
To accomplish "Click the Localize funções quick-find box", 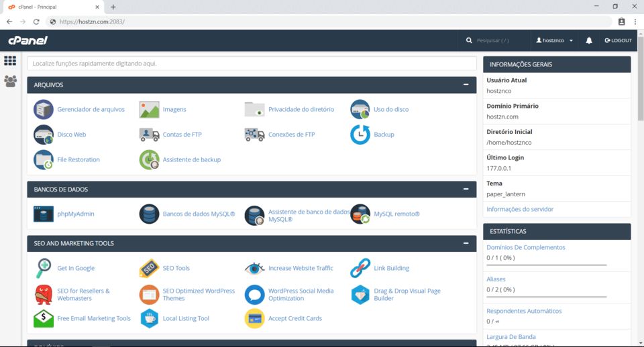I will click(x=252, y=64).
